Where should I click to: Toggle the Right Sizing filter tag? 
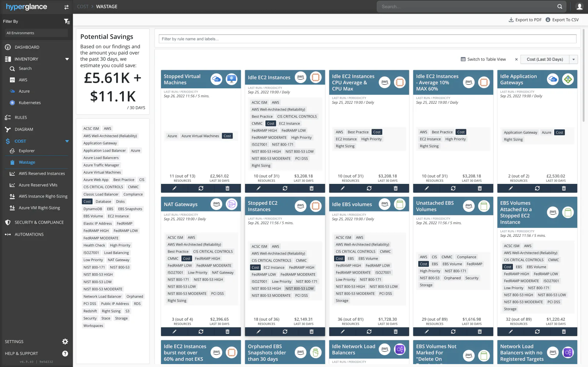[x=111, y=311]
